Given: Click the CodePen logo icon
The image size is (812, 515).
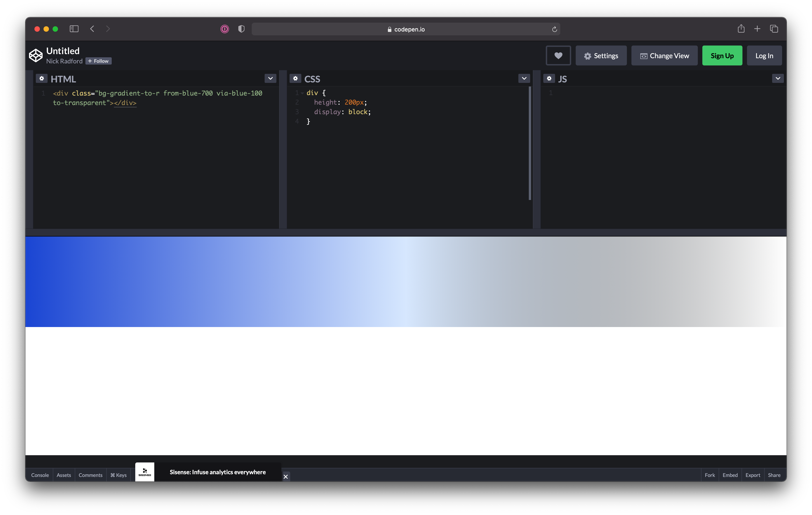Looking at the screenshot, I should (x=35, y=55).
